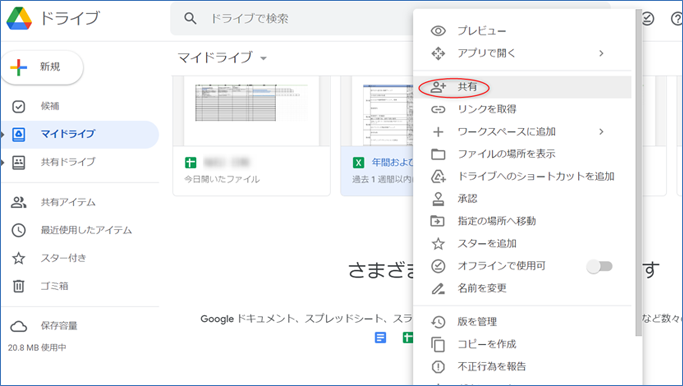Select ファイルの場所を表示 menu entry
683x386 pixels.
pos(522,154)
